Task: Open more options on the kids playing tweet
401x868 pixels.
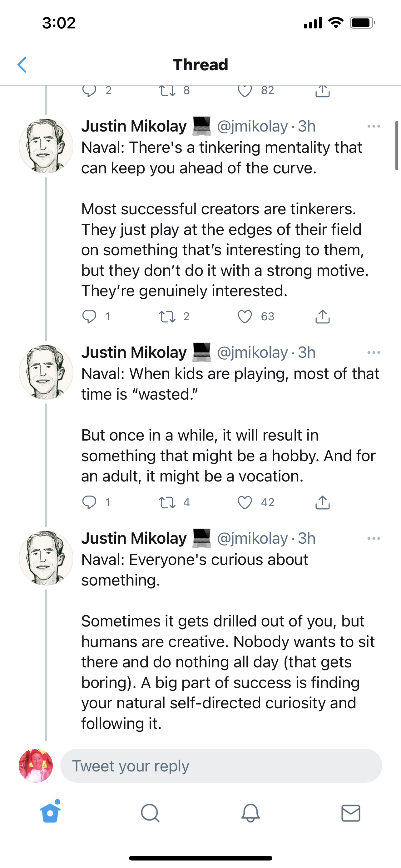Action: point(374,352)
